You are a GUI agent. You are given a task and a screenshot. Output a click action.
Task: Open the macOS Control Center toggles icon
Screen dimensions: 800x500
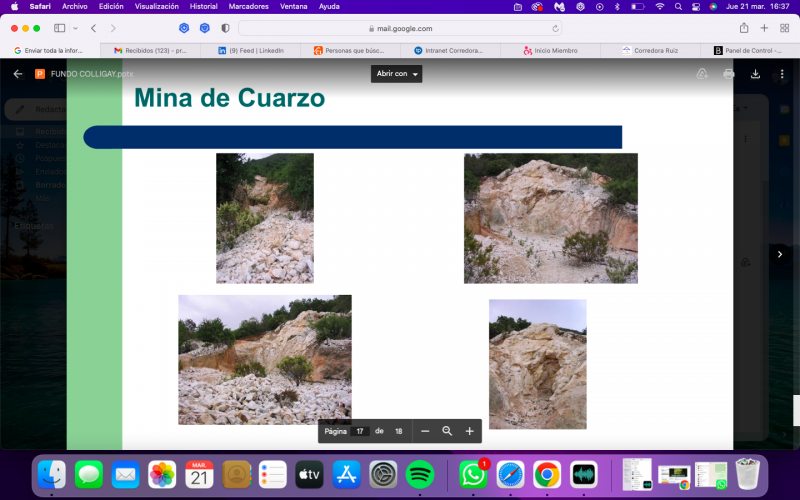(x=695, y=7)
